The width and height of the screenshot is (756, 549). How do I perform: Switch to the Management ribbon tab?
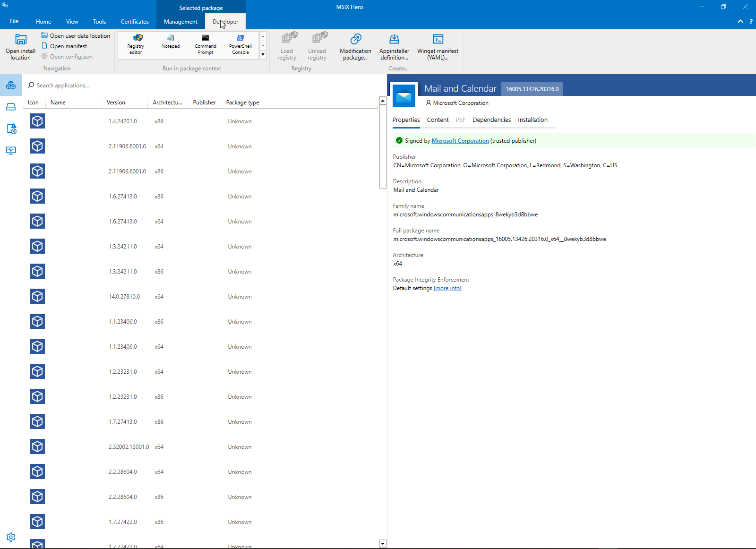coord(180,21)
